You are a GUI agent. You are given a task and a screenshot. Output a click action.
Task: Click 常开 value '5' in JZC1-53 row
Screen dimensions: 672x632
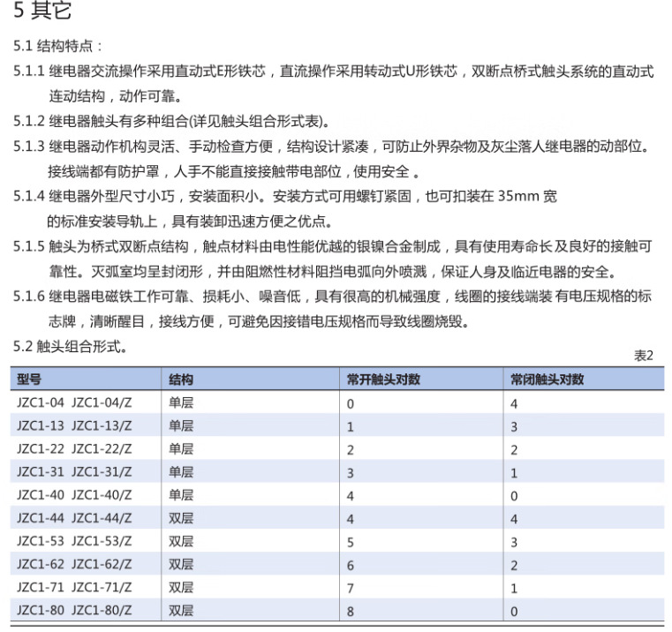pyautogui.click(x=351, y=543)
